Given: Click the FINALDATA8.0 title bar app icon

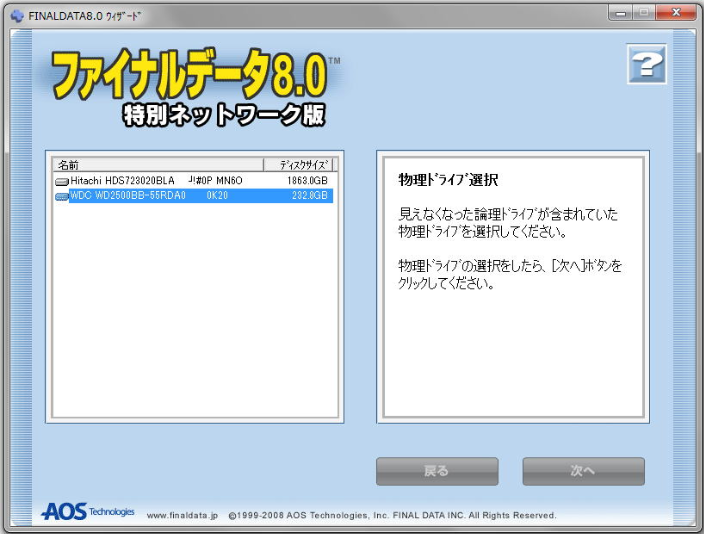Looking at the screenshot, I should (x=16, y=15).
